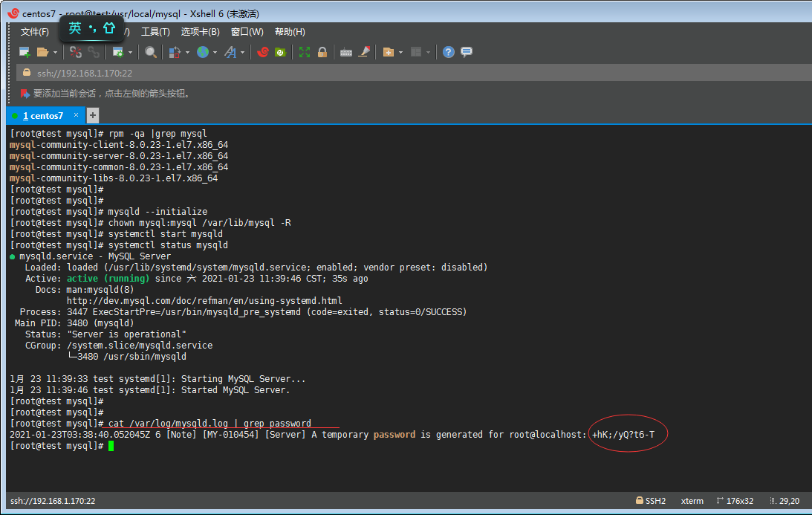The width and height of the screenshot is (812, 515).
Task: Click the New Session icon in toolbar
Action: click(25, 52)
